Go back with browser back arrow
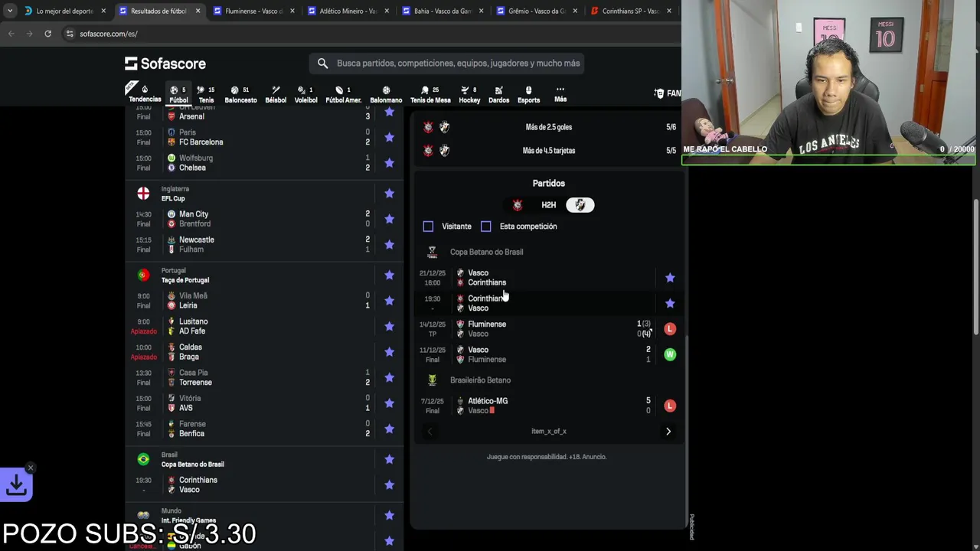This screenshot has height=551, width=980. click(11, 34)
